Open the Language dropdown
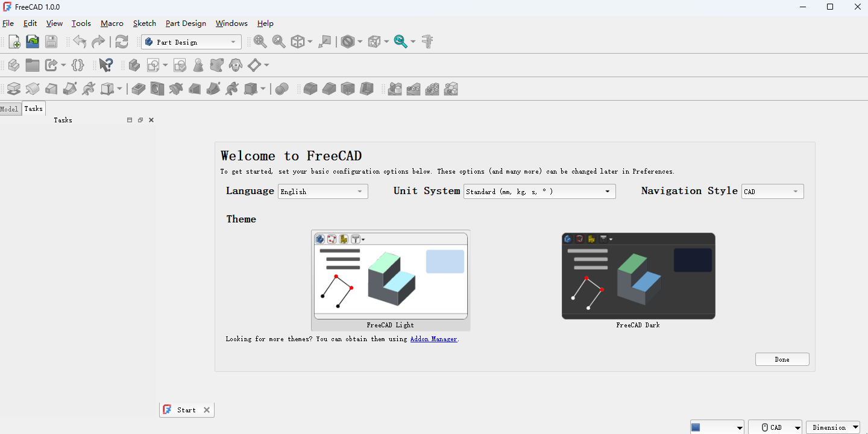 [x=323, y=192]
